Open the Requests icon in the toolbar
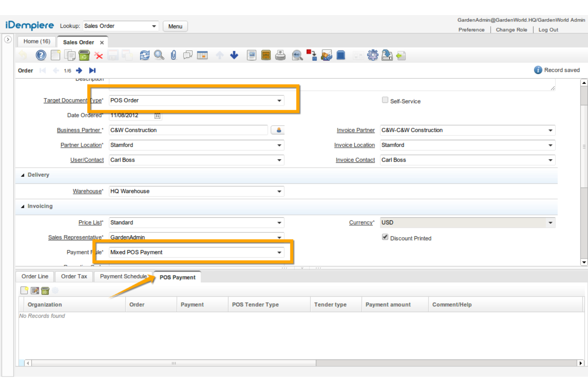Viewport: 588px width, 392px height. point(326,55)
